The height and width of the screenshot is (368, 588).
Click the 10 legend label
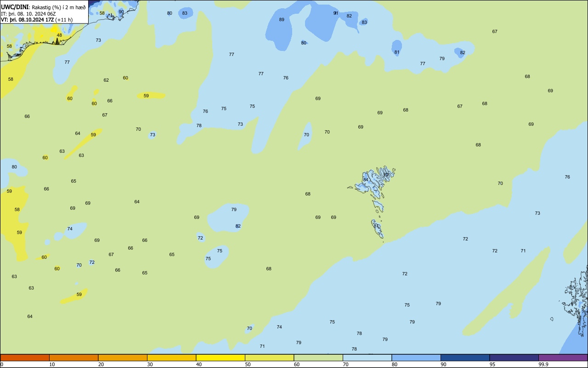pos(52,364)
